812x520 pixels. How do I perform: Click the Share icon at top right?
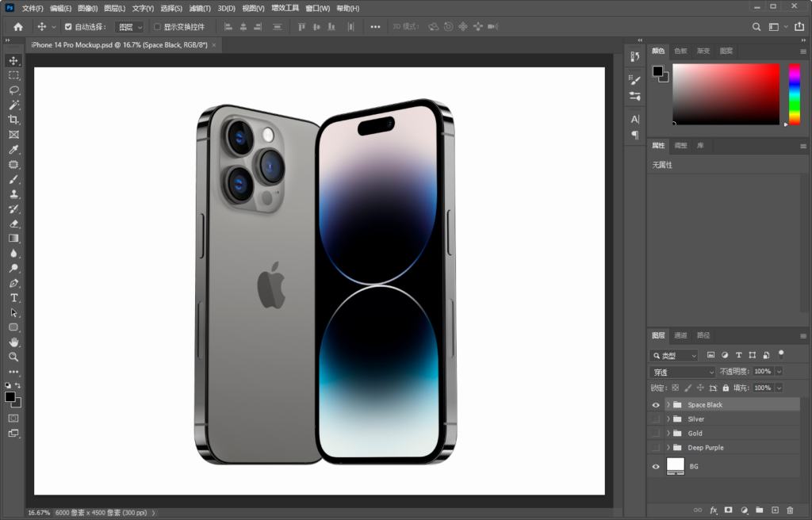[x=799, y=26]
